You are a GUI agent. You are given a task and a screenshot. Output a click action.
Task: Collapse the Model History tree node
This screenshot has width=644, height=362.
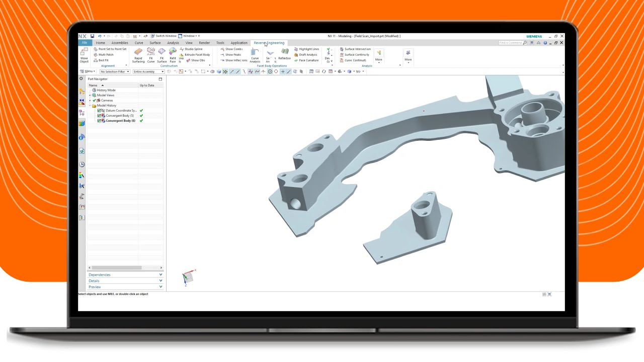90,106
